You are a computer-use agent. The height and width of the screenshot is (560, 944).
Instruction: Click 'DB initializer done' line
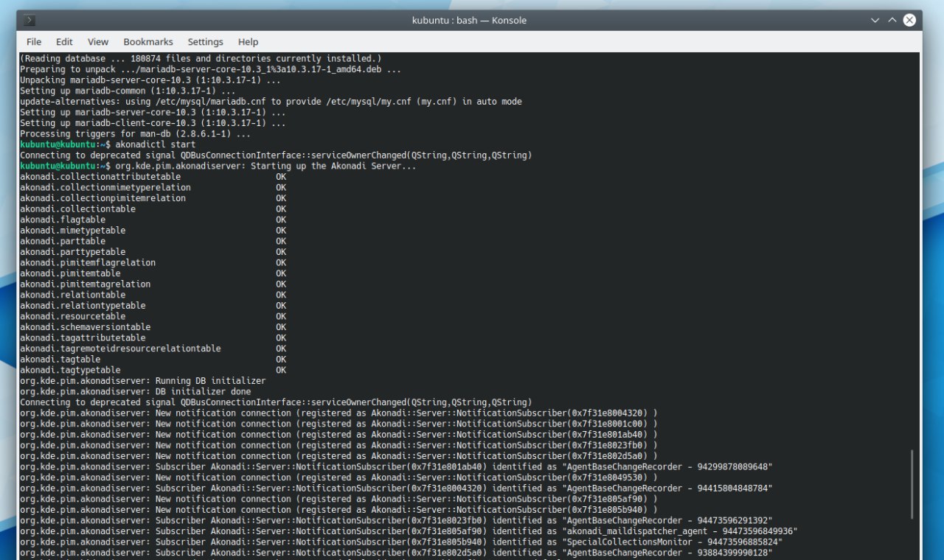coord(135,392)
